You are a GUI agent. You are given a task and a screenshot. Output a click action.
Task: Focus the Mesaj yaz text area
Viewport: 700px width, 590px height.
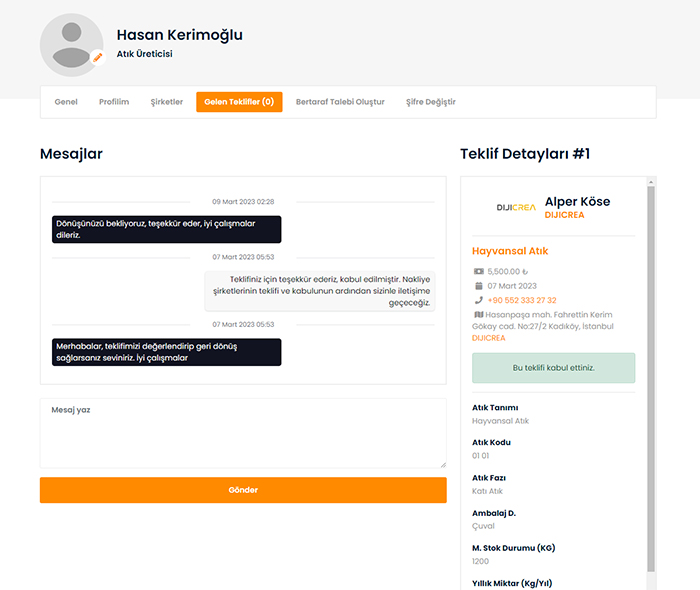click(x=243, y=433)
